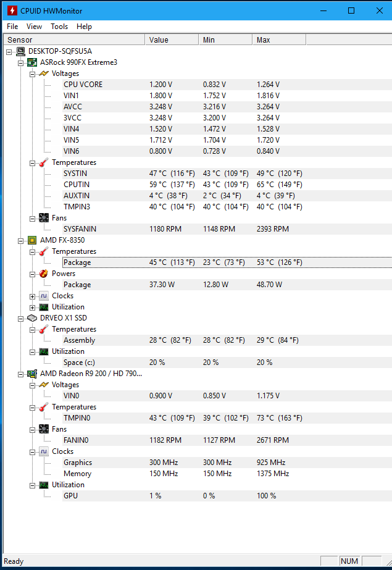This screenshot has height=570, width=392.
Task: Click the NUM indicator in status bar
Action: pyautogui.click(x=349, y=561)
